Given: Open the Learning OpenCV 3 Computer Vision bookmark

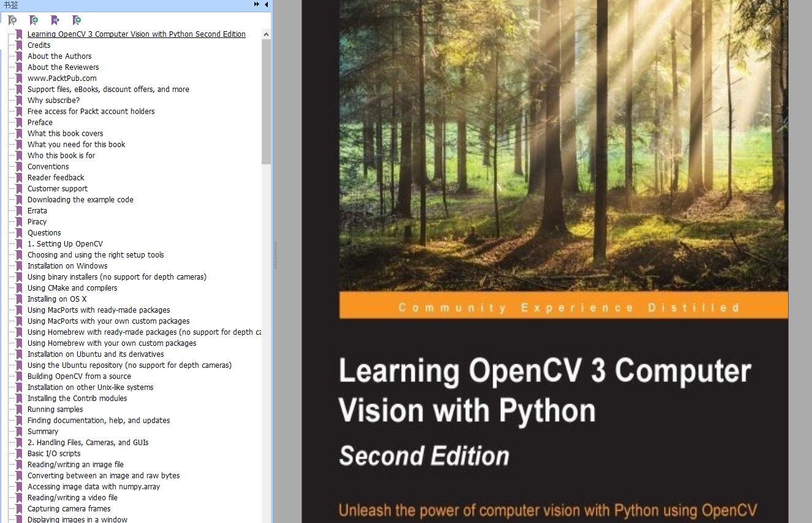Looking at the screenshot, I should click(137, 34).
